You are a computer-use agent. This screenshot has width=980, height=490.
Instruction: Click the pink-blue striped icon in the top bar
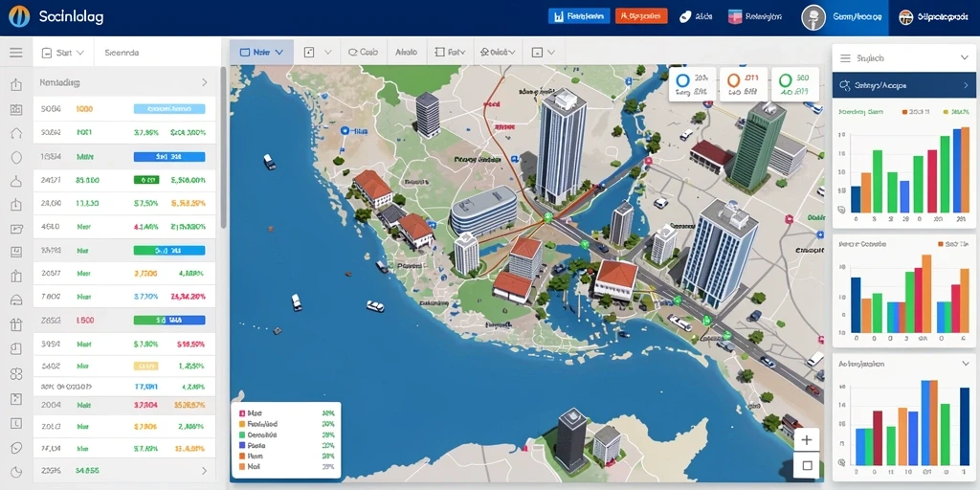pos(735,17)
